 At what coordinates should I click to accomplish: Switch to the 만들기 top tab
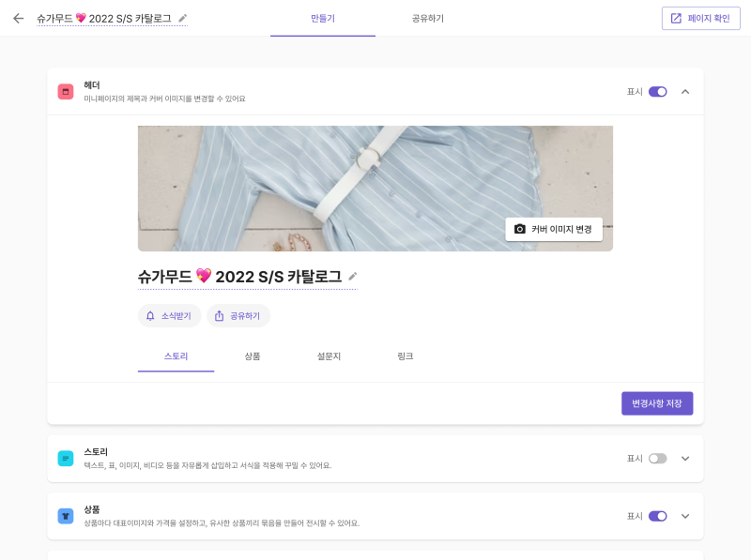pyautogui.click(x=323, y=19)
